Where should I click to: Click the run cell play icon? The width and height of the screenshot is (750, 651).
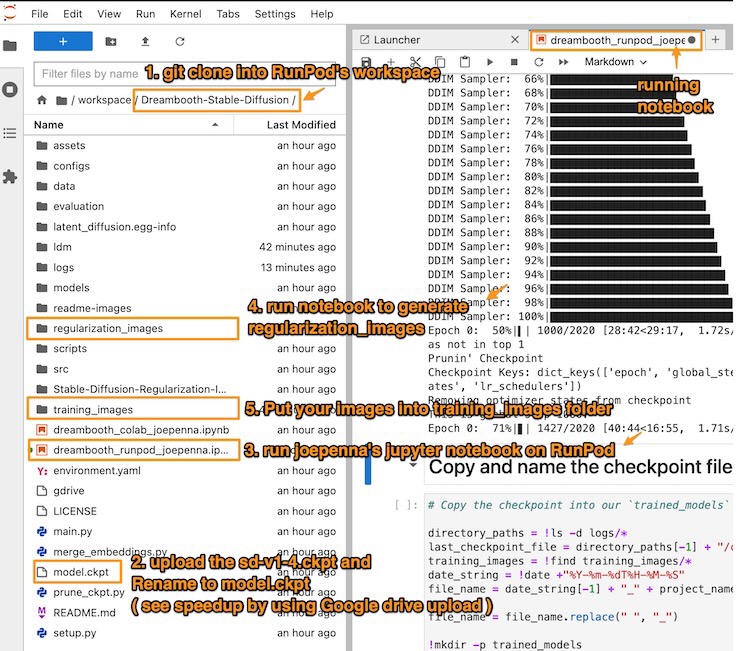(489, 62)
